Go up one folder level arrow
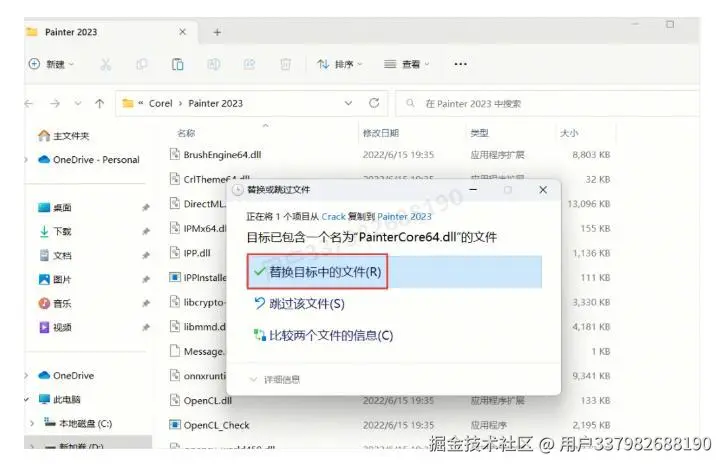 99,104
